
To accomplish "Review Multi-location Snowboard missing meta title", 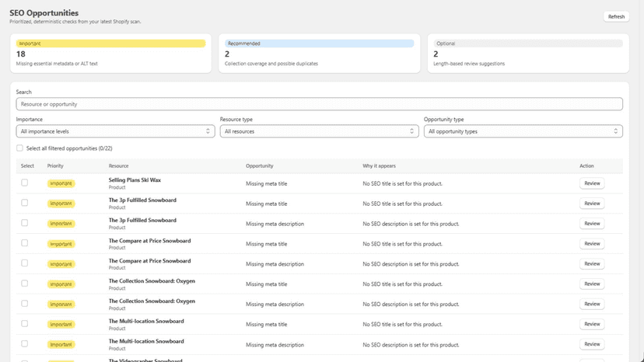I will (x=592, y=324).
